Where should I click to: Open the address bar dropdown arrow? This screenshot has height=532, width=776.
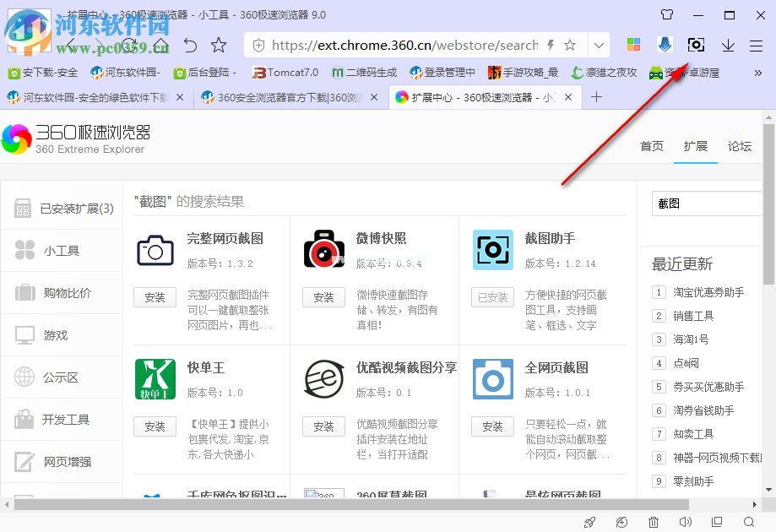click(x=600, y=44)
